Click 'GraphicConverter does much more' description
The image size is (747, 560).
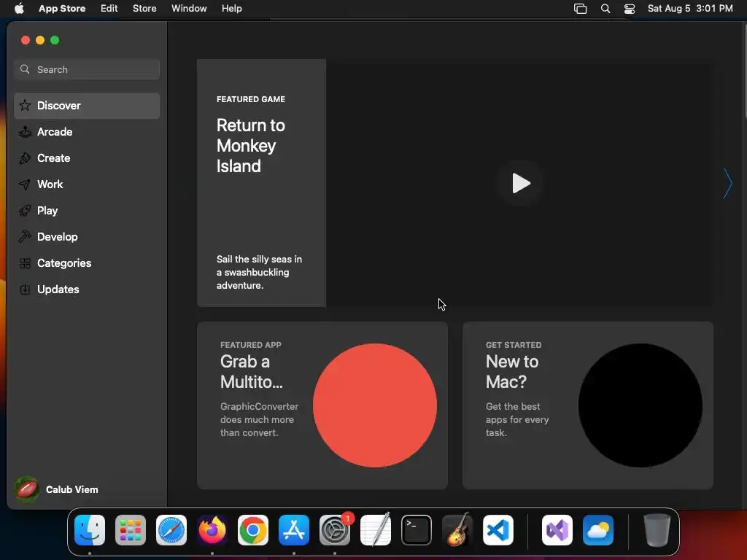pyautogui.click(x=259, y=419)
